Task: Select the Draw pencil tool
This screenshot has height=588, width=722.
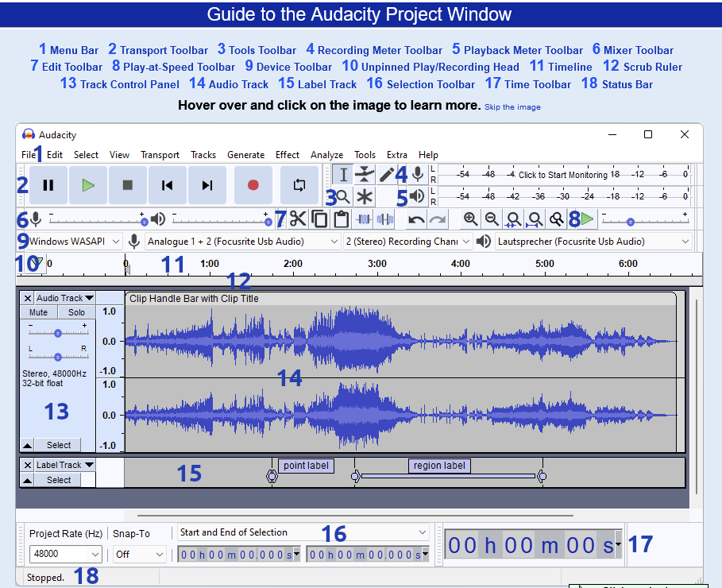Action: (386, 175)
